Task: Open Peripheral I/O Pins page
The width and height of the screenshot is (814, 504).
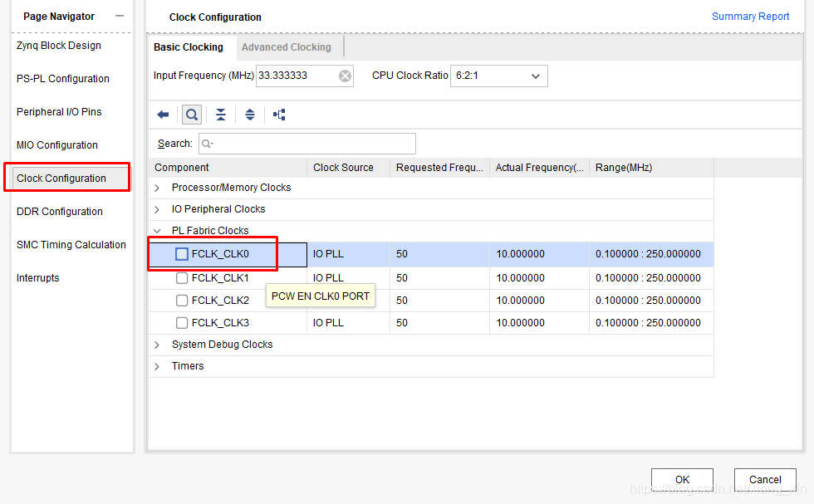Action: coord(59,112)
